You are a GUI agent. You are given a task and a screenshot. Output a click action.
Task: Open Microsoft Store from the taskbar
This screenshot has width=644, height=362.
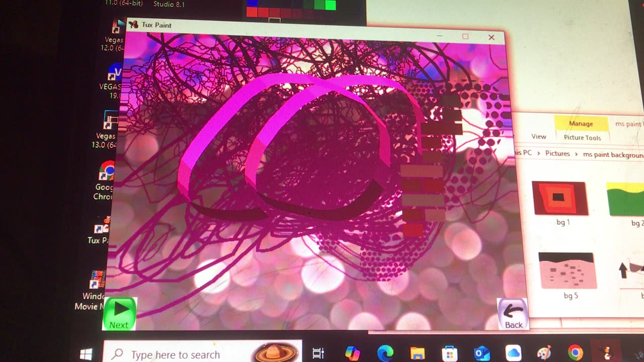tap(449, 353)
